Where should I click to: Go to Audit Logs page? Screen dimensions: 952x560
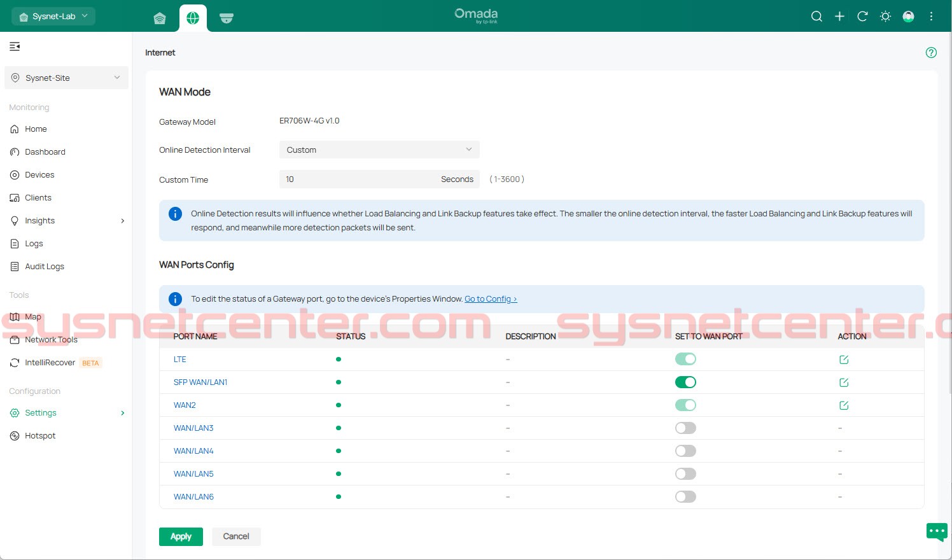45,267
